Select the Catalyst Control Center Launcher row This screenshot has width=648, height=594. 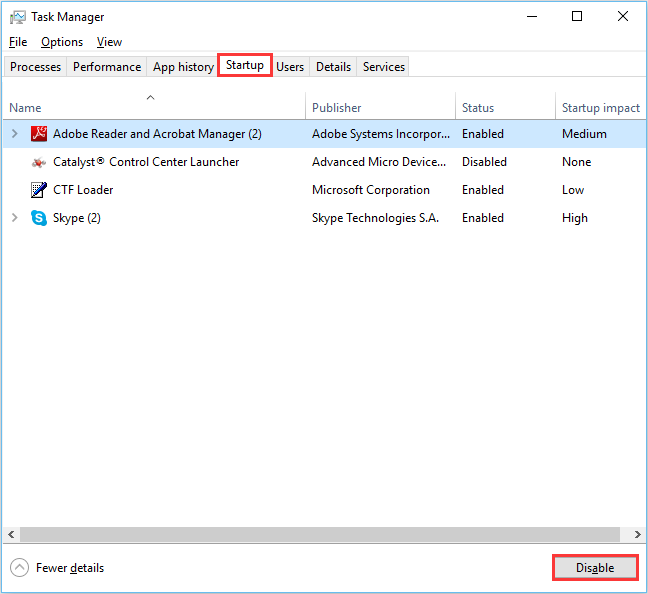(x=324, y=162)
